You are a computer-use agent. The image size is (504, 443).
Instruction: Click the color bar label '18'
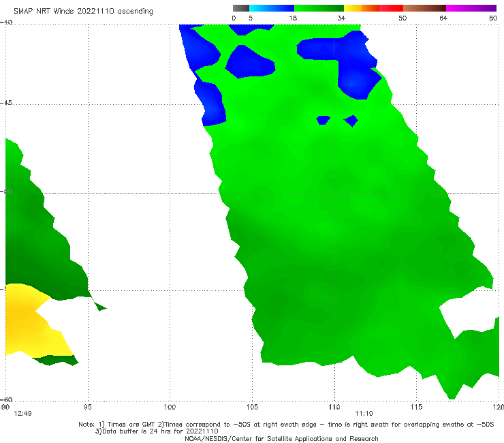point(293,18)
